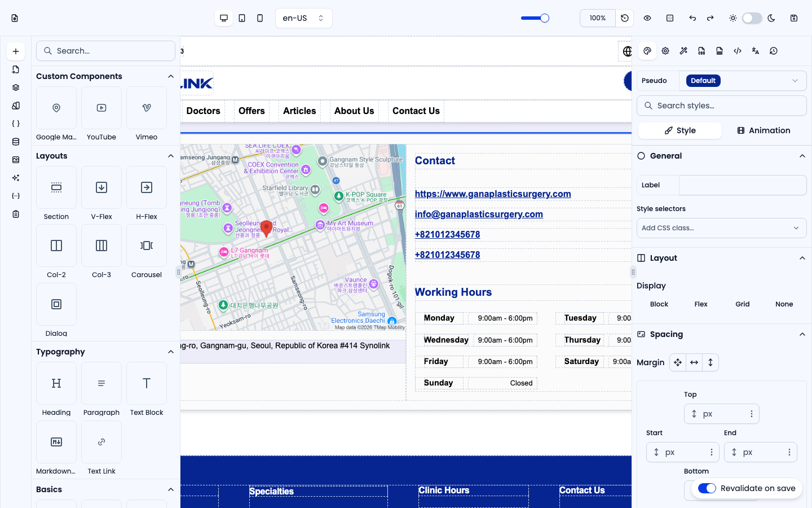This screenshot has height=508, width=812.
Task: Set Display to Flex
Action: coord(701,304)
